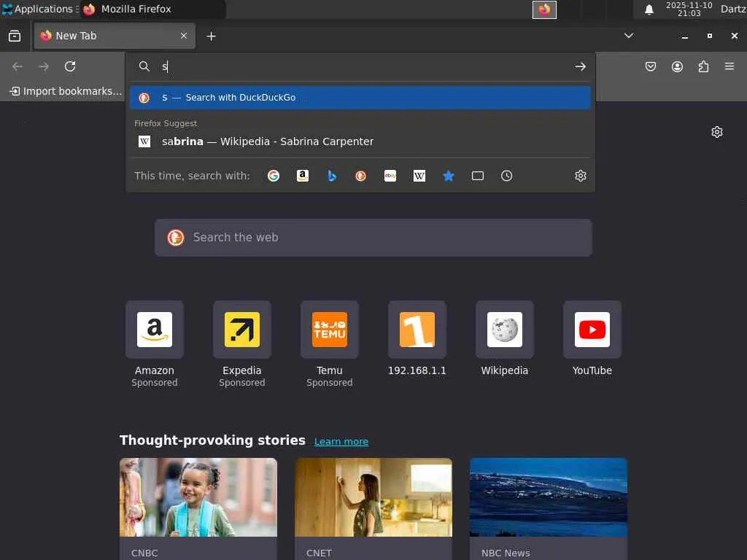Open the Firefox account icon
Screen dimensions: 747x560
point(677,66)
